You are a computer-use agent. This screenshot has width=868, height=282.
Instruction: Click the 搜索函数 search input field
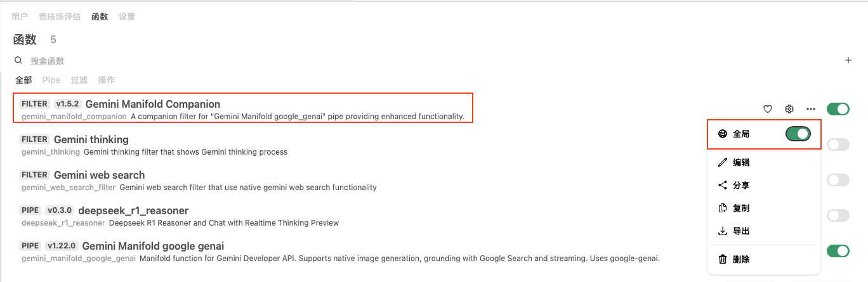pyautogui.click(x=431, y=61)
